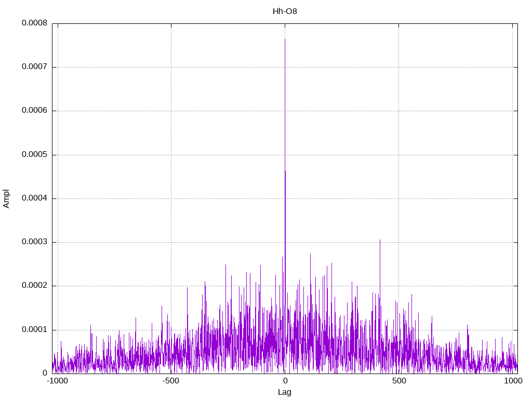Click the x-axis tick value 1000
The image size is (532, 399).
click(513, 381)
